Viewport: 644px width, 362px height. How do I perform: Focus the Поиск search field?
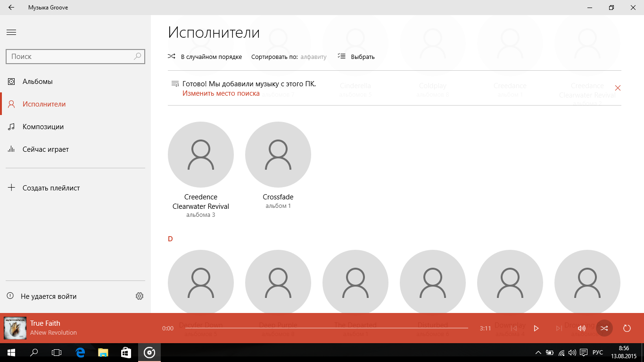(x=75, y=56)
